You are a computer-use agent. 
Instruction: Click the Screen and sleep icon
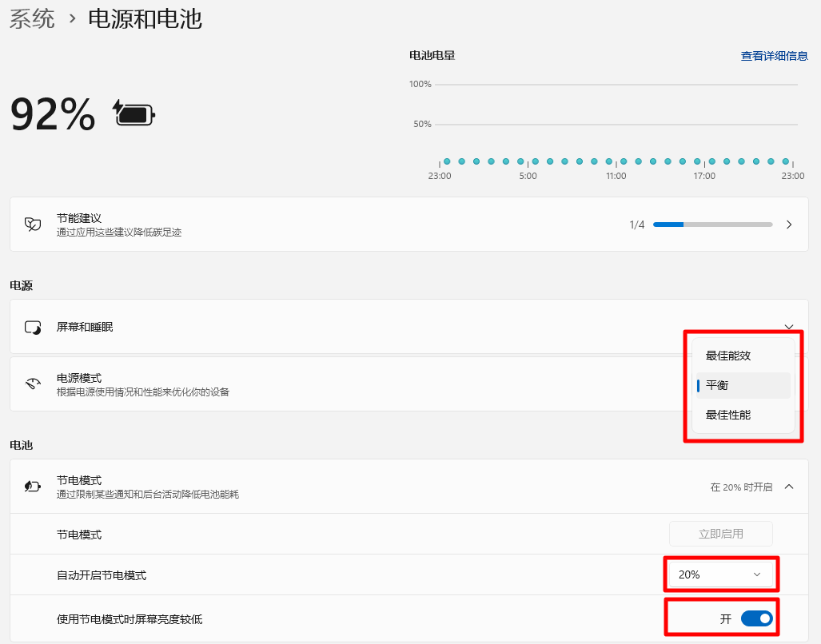pos(33,328)
